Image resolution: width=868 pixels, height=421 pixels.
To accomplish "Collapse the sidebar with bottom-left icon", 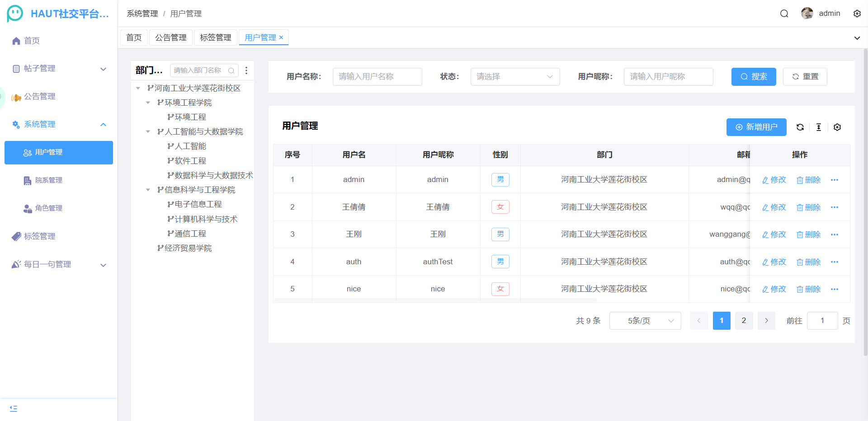I will pos(13,408).
